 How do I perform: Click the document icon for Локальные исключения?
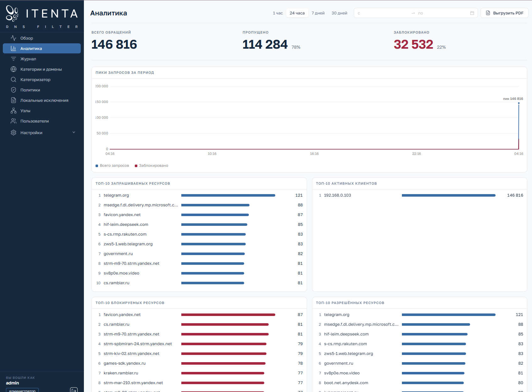point(14,100)
